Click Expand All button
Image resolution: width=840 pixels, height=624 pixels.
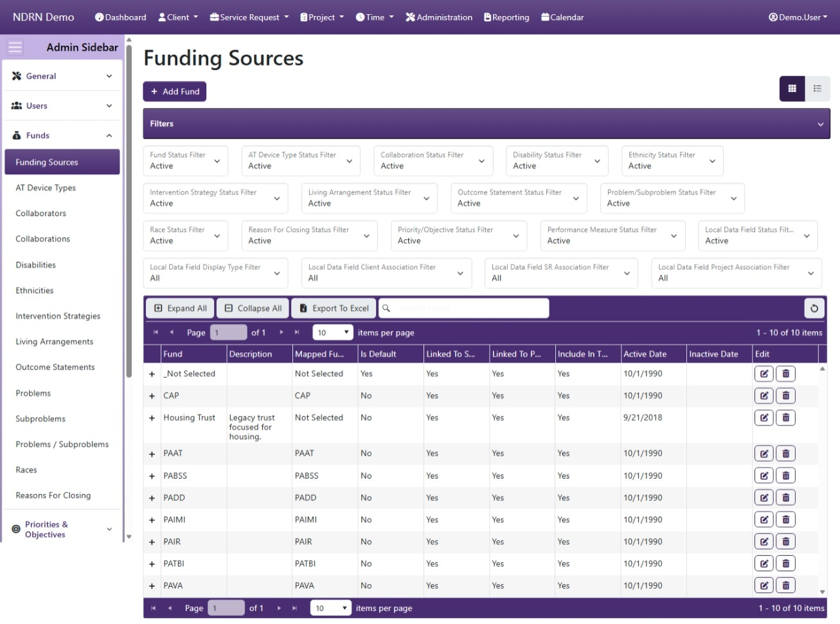tap(181, 308)
